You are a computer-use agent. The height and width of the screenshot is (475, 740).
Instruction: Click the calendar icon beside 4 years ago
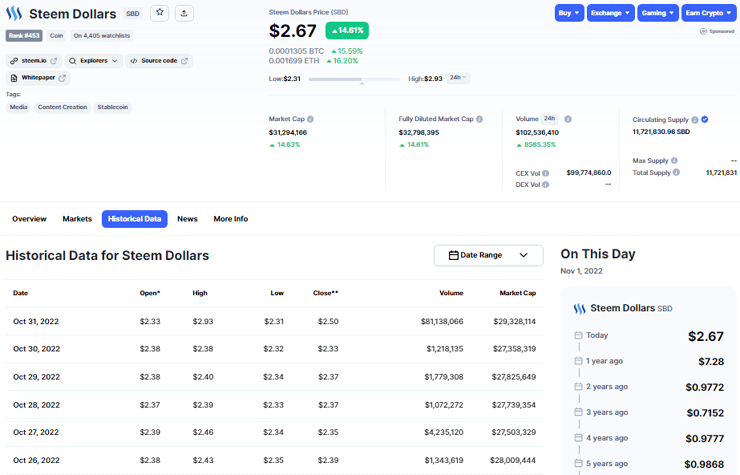pos(578,438)
